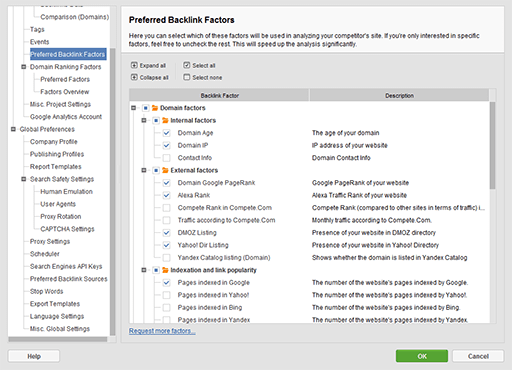512x370 pixels.
Task: Collapse Indexation and link popularity node
Action: (x=144, y=270)
